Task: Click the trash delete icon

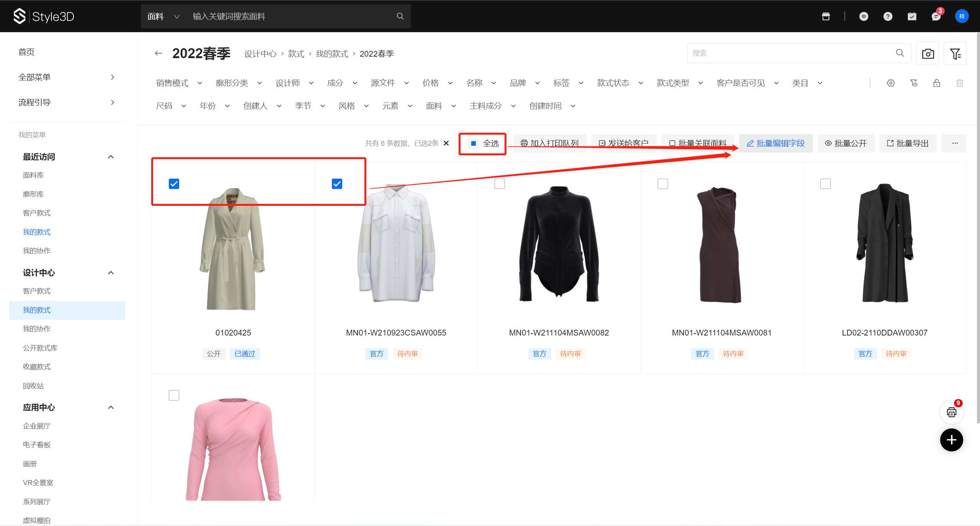Action: pyautogui.click(x=959, y=83)
